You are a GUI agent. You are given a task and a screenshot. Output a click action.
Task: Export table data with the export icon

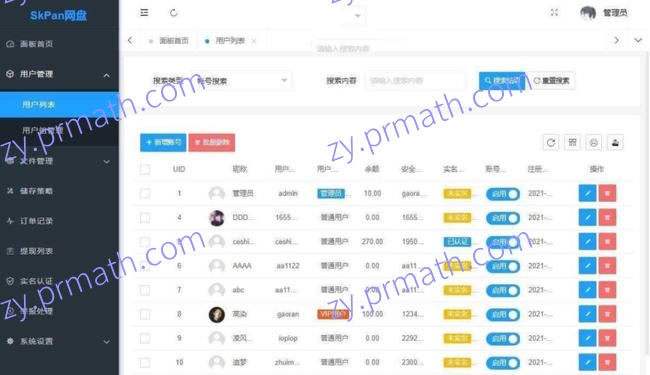(x=615, y=143)
